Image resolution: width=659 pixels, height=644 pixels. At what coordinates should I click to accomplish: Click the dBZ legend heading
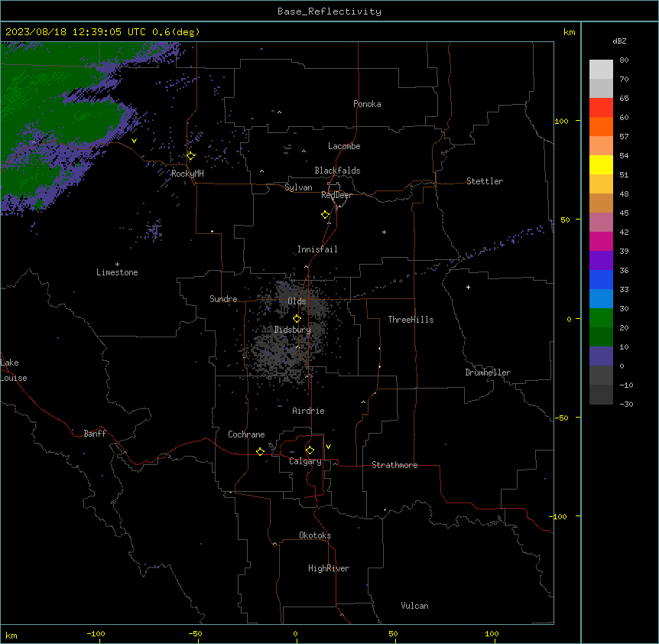619,41
